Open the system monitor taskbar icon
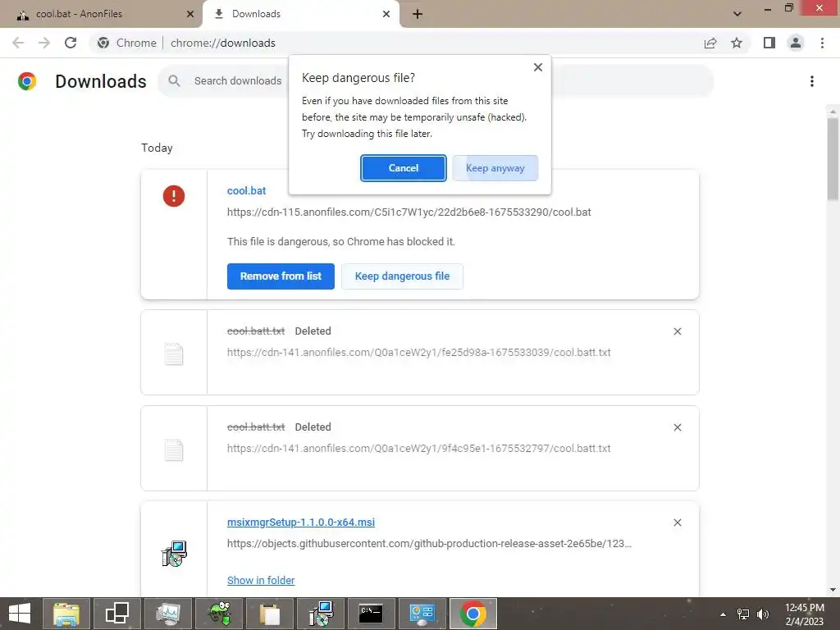 [x=167, y=614]
